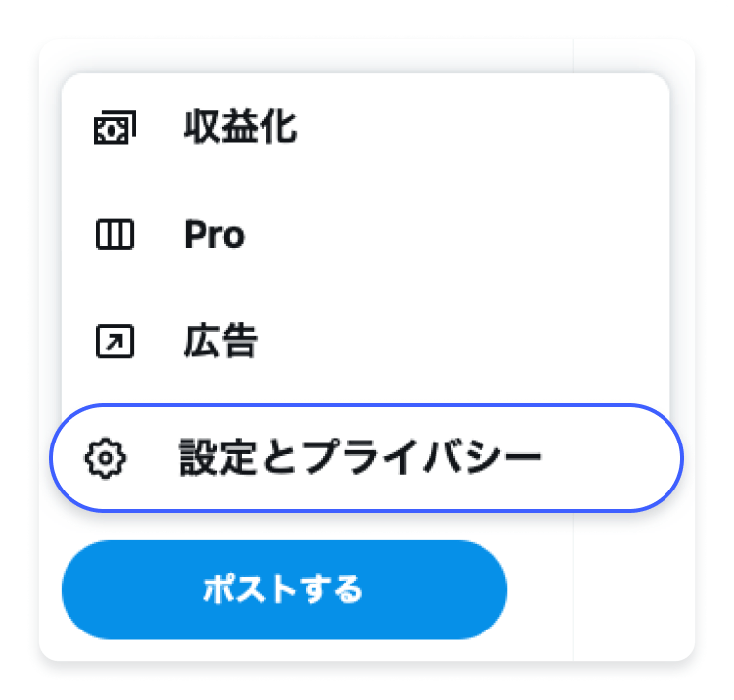Screen dimensions: 734x700
Task: Launch Pro via its three-column icon
Action: (115, 235)
